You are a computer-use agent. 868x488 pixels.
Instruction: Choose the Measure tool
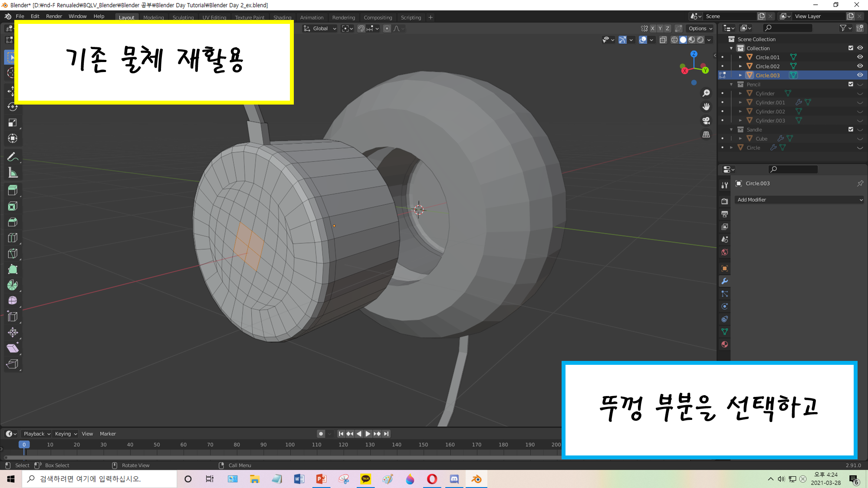(x=13, y=173)
